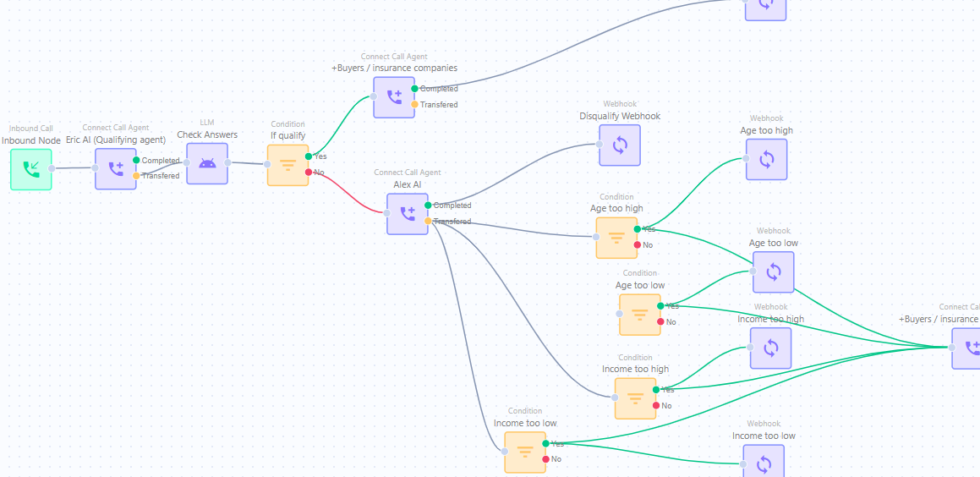Viewport: 980px width, 477px height.
Task: Click the Yes port of Income too high condition
Action: click(656, 390)
